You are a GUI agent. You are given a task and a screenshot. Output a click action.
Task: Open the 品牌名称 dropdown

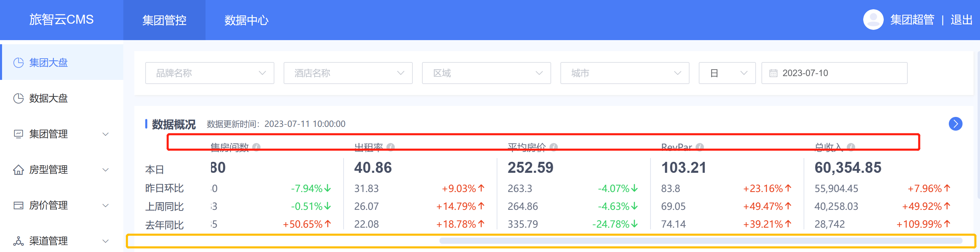210,73
